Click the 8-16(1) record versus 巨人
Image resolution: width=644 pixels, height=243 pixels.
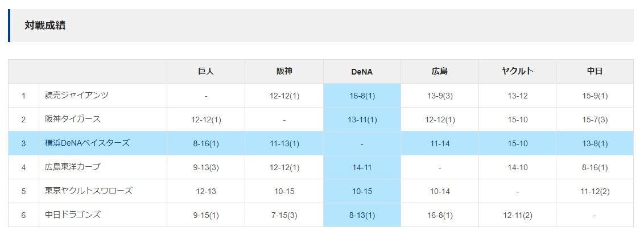(x=206, y=143)
